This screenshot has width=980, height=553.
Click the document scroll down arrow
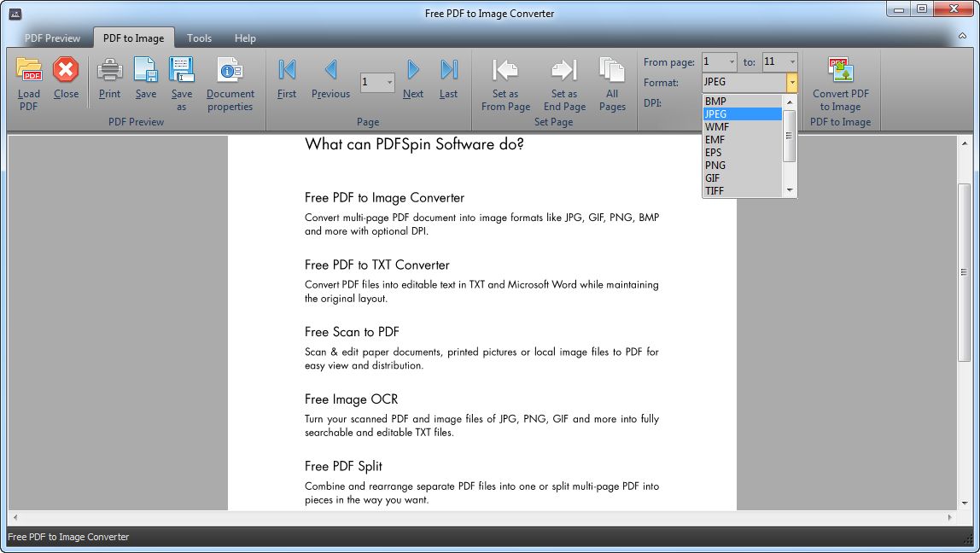tap(965, 503)
